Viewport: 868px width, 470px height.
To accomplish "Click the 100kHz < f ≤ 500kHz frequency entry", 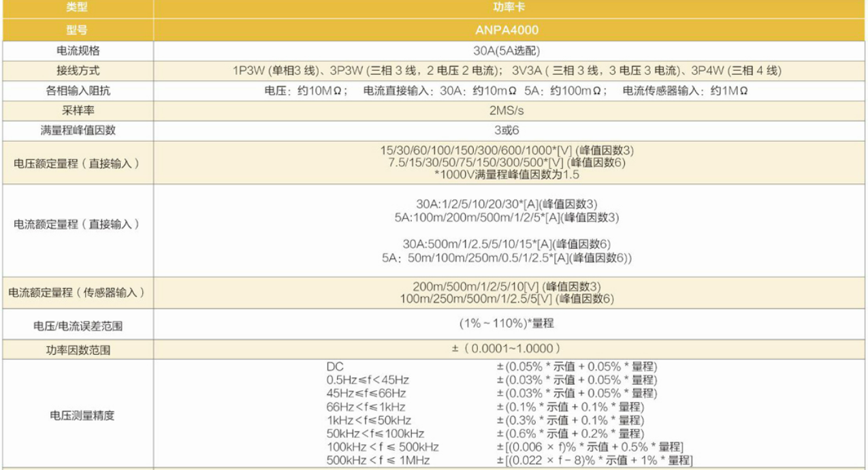I will [x=383, y=447].
